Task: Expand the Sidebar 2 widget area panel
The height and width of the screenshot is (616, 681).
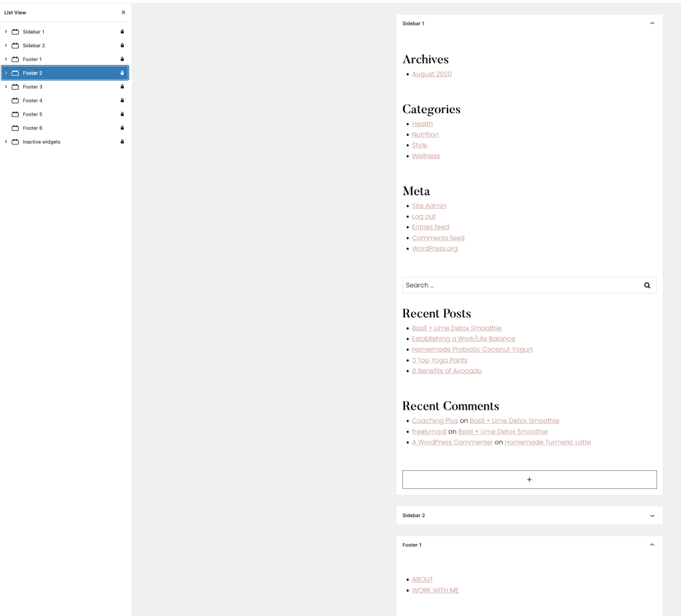Action: [x=652, y=516]
